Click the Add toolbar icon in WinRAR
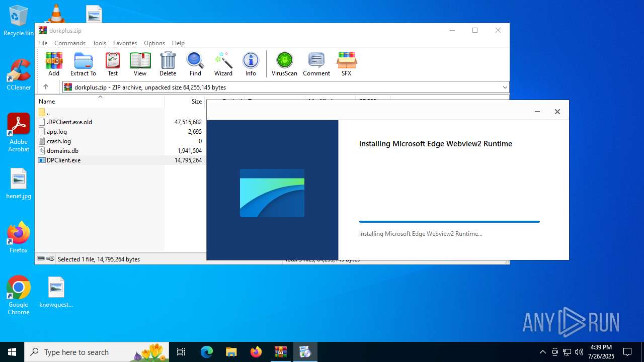The image size is (644, 362). tap(54, 64)
